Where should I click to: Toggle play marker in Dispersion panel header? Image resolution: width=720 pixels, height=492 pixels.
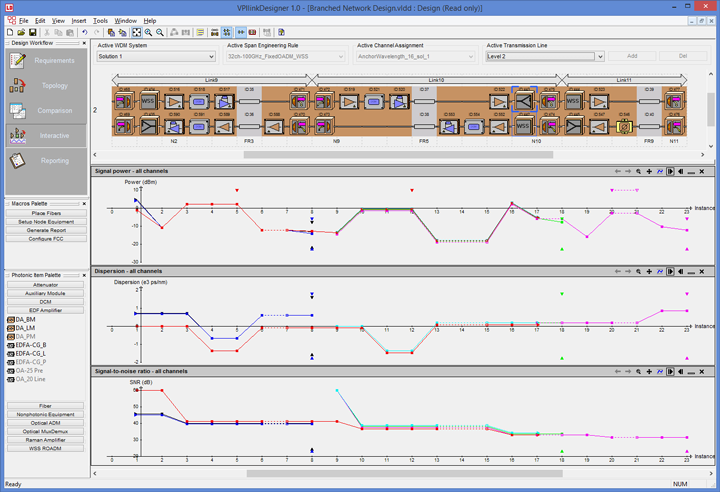point(670,271)
